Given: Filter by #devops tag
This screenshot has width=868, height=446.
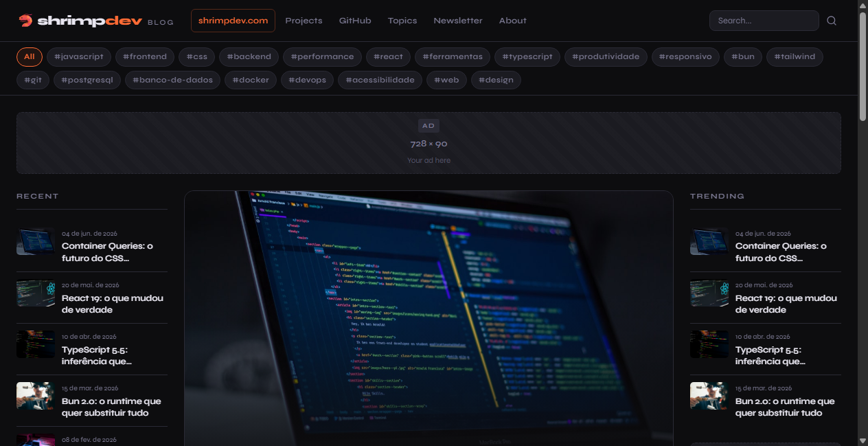Looking at the screenshot, I should 308,80.
